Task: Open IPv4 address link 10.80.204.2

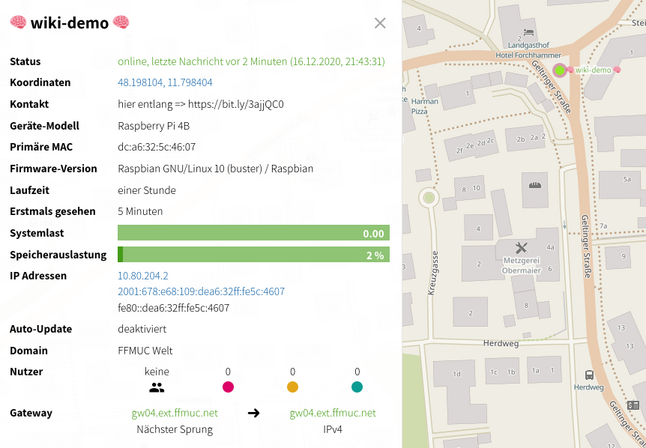Action: click(x=143, y=276)
